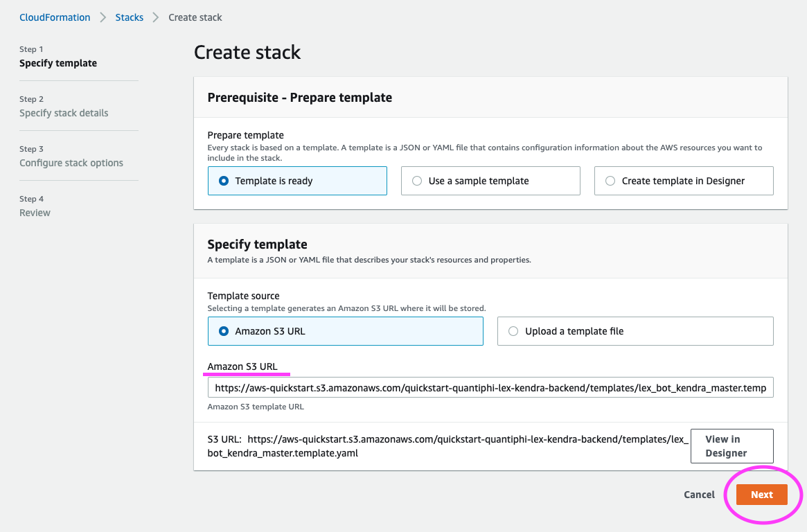Go to the Stacks breadcrumb link
This screenshot has height=532, width=807.
130,17
